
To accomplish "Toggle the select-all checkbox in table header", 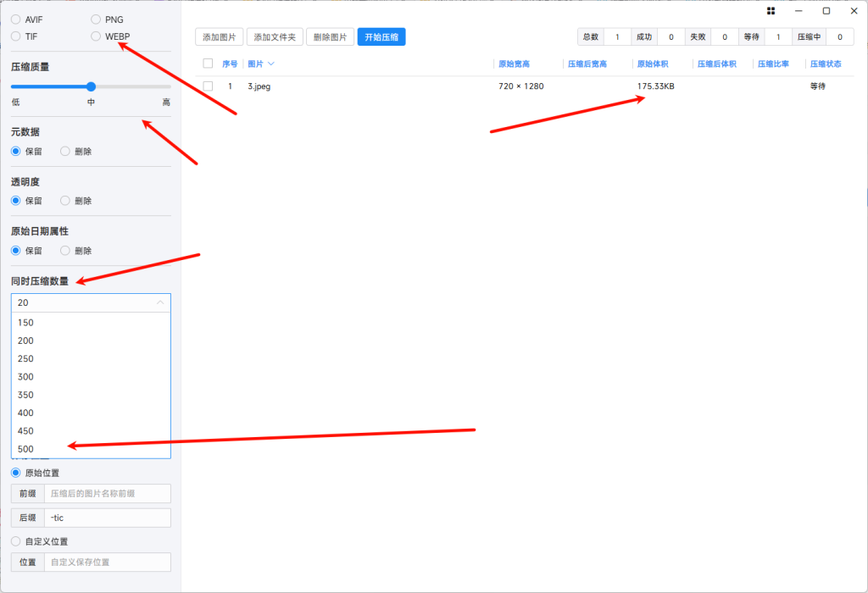I will [208, 64].
